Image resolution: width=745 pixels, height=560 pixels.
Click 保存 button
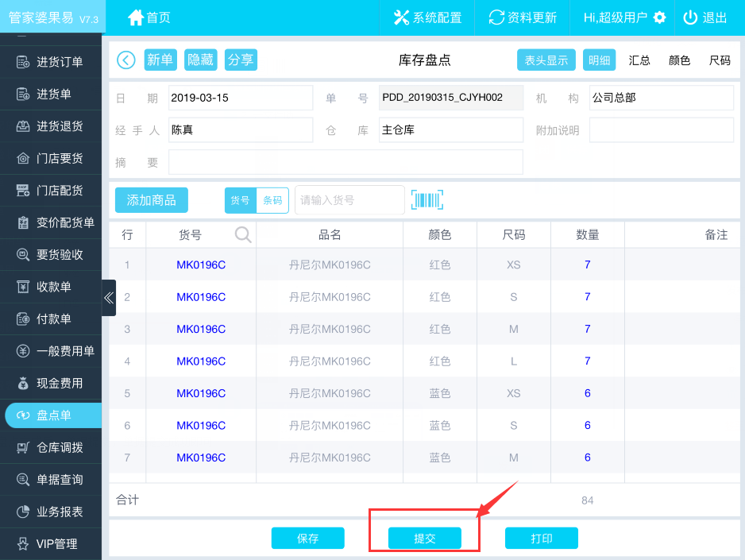(x=308, y=538)
